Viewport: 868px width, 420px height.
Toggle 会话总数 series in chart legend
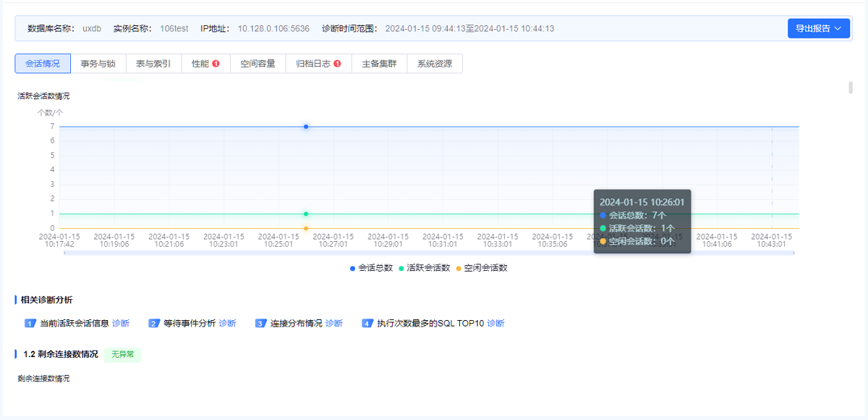pyautogui.click(x=371, y=268)
